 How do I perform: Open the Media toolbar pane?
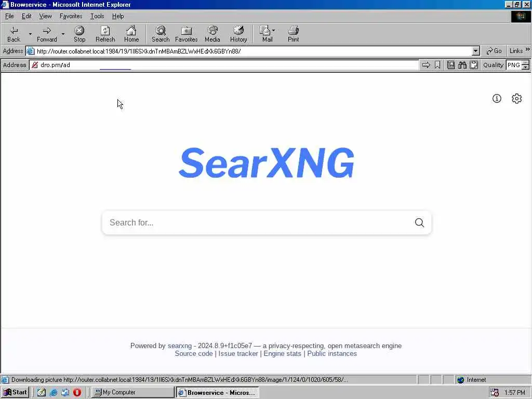point(212,34)
